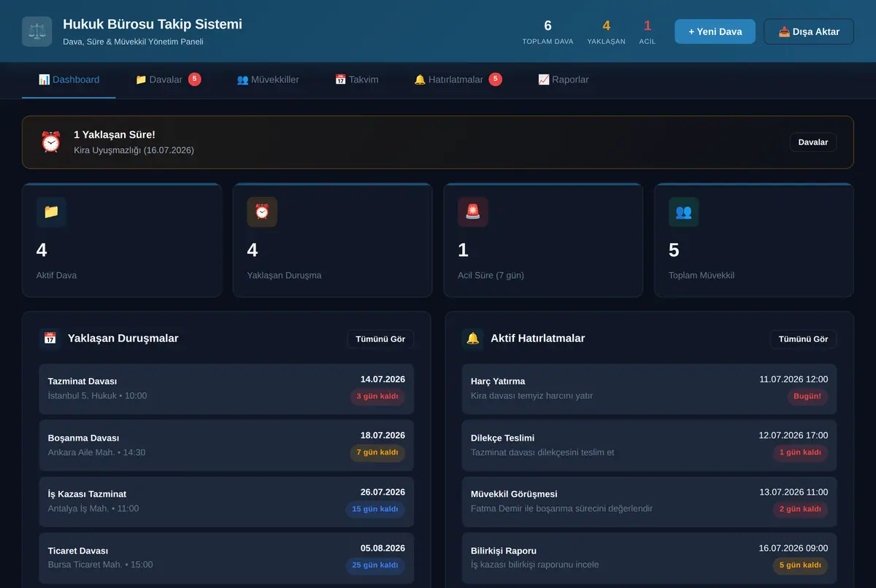Click the clock icon on Yaklaşan Duruşma card
876x588 pixels.
pos(262,212)
